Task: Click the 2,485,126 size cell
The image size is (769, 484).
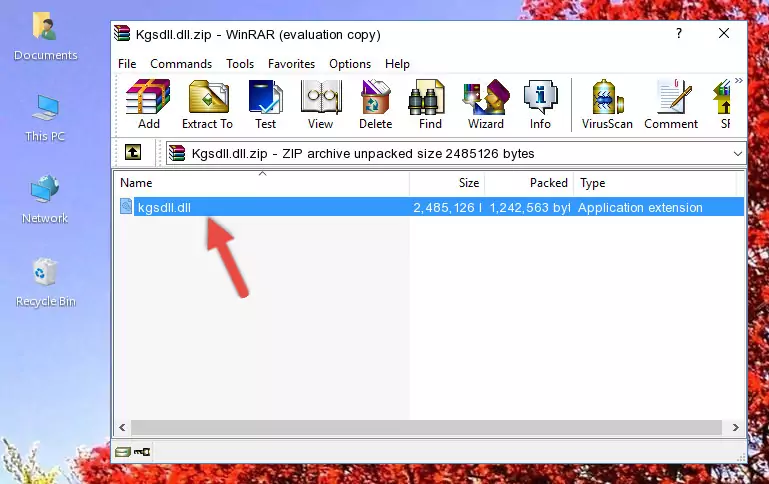Action: pos(447,207)
